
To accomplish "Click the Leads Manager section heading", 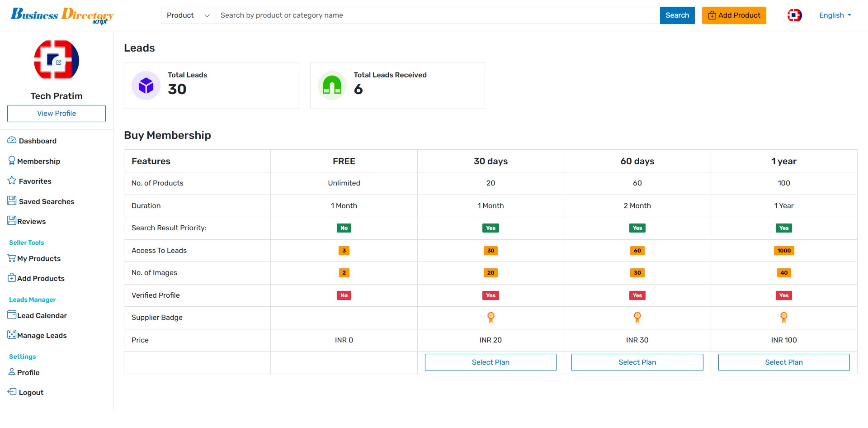I will click(32, 299).
